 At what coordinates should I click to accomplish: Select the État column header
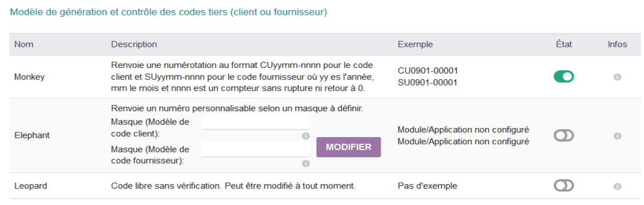(564, 45)
